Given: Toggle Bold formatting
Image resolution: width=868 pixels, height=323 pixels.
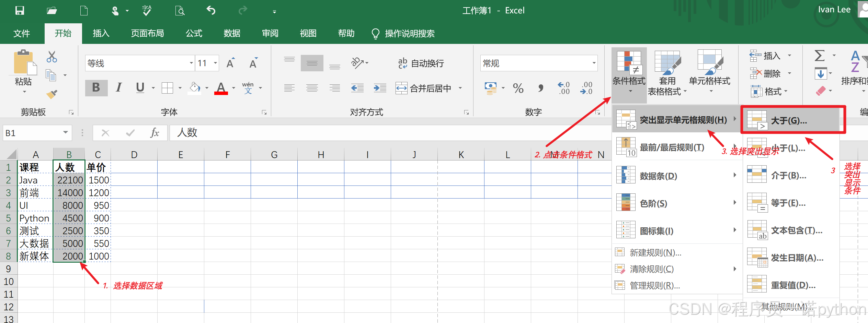Looking at the screenshot, I should pos(96,88).
